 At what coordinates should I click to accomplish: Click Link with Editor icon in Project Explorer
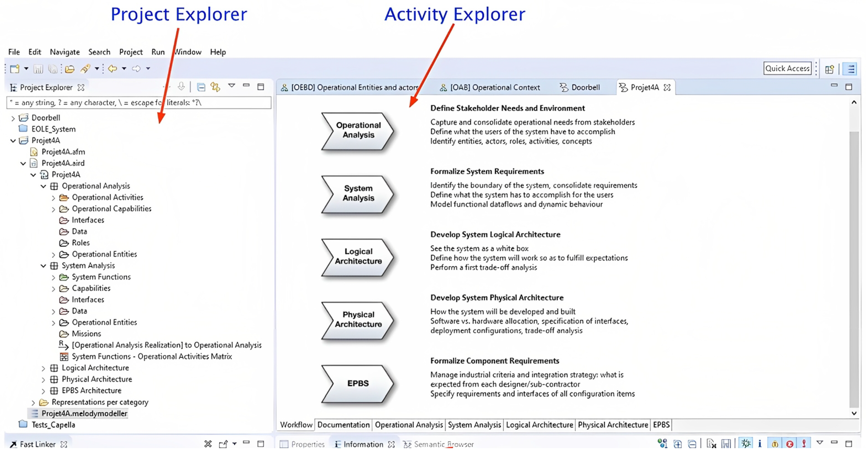coord(215,87)
